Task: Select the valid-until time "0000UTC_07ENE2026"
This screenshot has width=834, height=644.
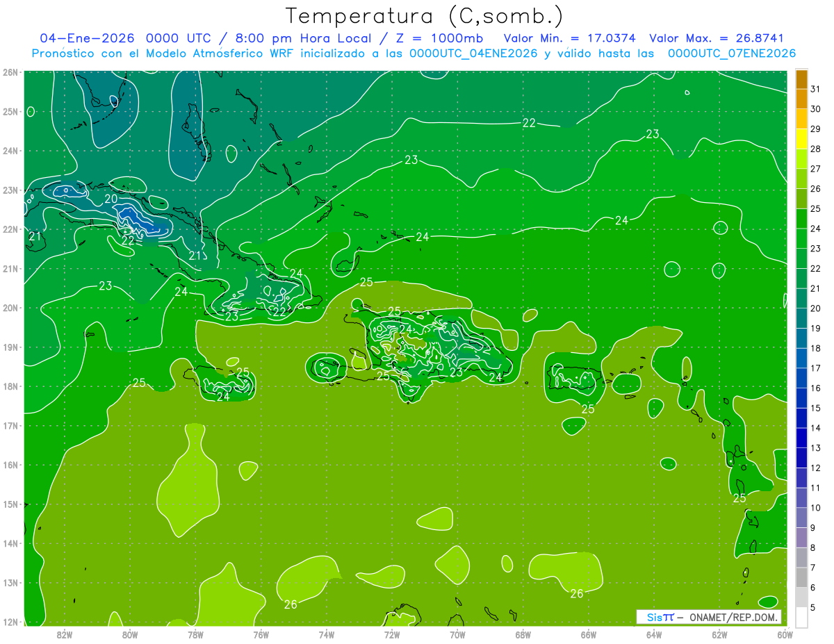Action: (731, 53)
